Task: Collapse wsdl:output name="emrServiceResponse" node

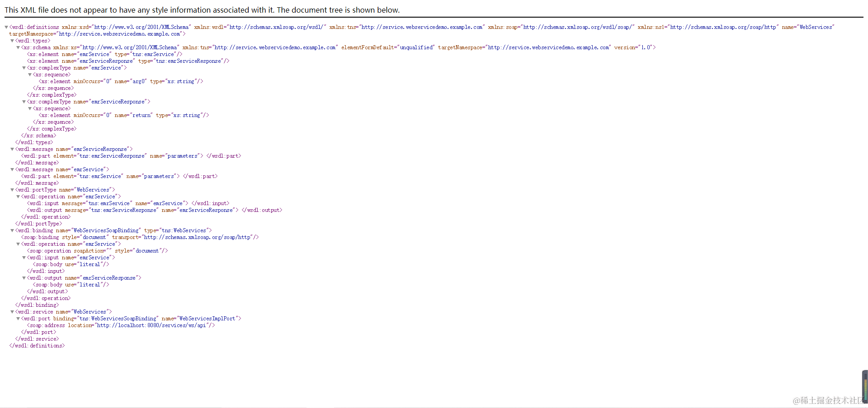Action: [x=24, y=278]
